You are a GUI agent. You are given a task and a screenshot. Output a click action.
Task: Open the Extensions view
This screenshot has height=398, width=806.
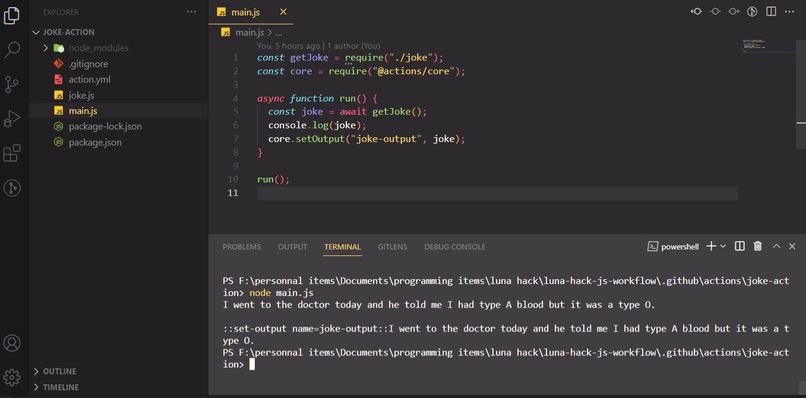[11, 153]
